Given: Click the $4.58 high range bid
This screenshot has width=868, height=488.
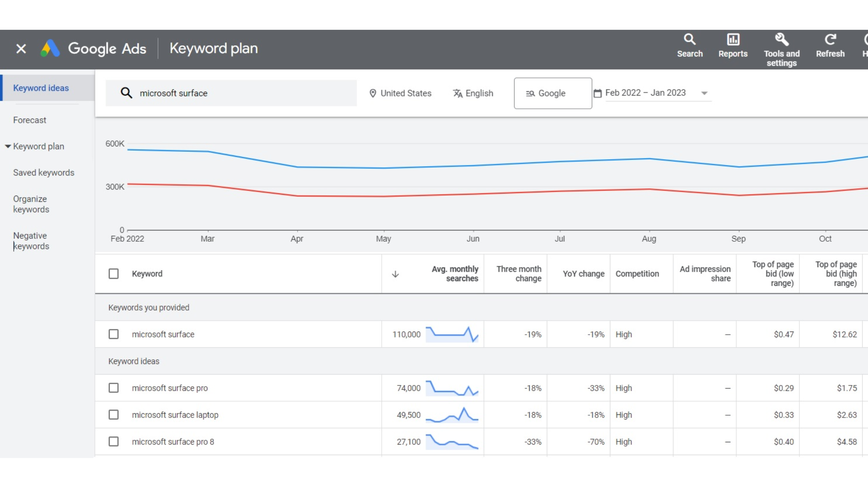Looking at the screenshot, I should [x=847, y=442].
